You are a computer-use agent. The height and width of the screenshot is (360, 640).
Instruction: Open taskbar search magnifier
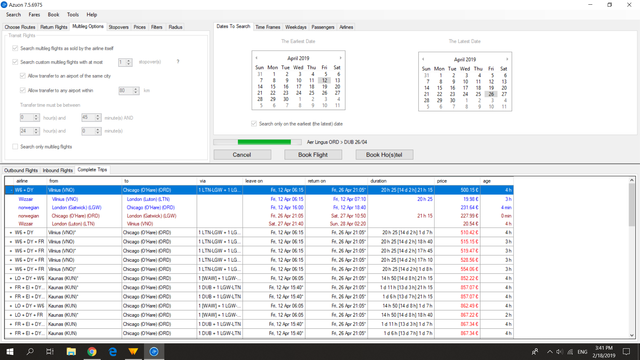tap(30, 351)
